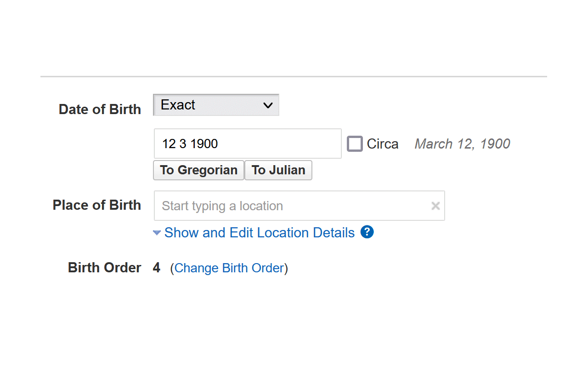Screen dimensions: 588x368
Task: Open the Change Birth Order link
Action: coord(229,268)
